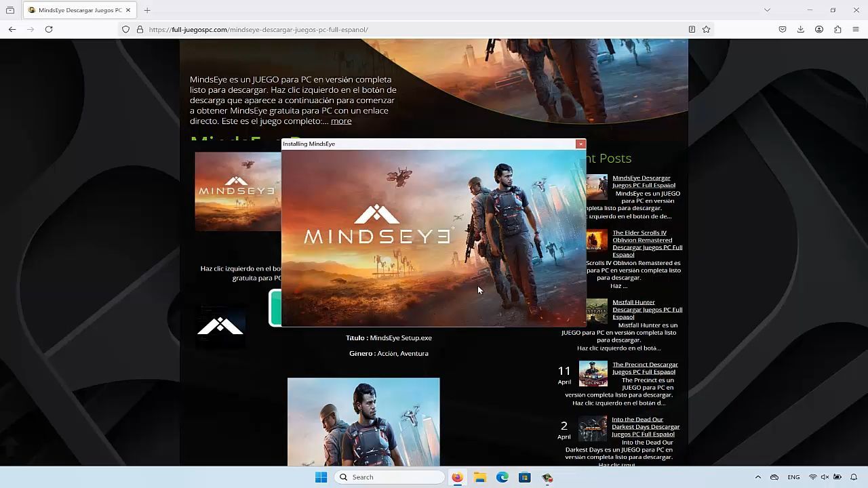Expand description with the more link
This screenshot has width=868, height=488.
point(341,121)
